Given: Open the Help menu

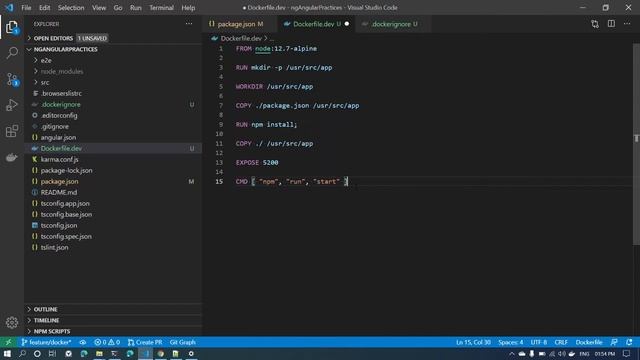Looking at the screenshot, I should 188,7.
